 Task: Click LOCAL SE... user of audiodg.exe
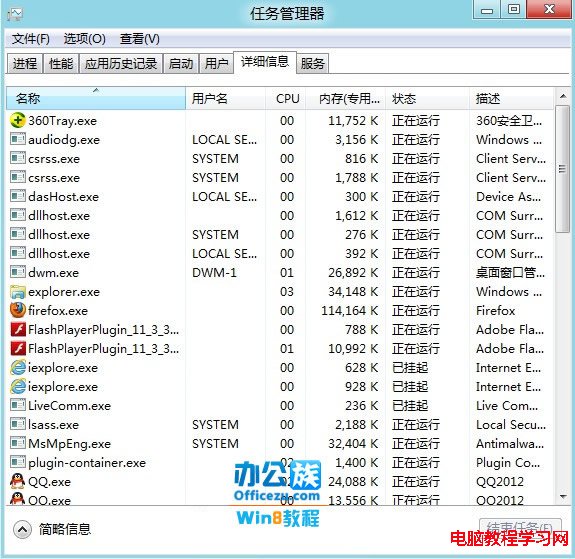224,140
